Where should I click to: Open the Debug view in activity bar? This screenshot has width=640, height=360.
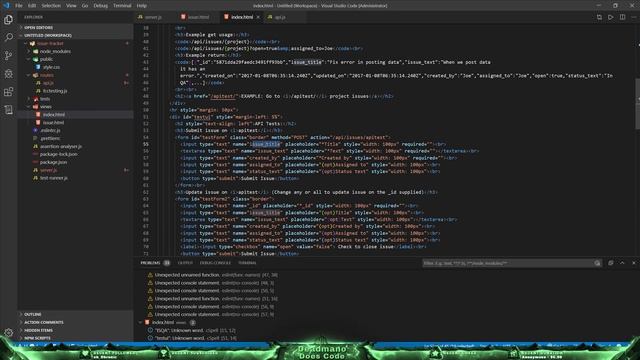[8, 74]
